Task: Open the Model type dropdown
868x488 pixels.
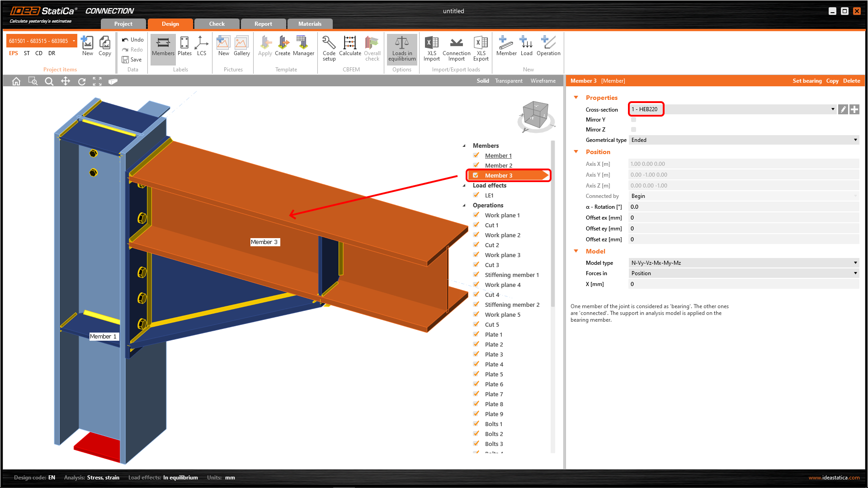Action: 744,263
